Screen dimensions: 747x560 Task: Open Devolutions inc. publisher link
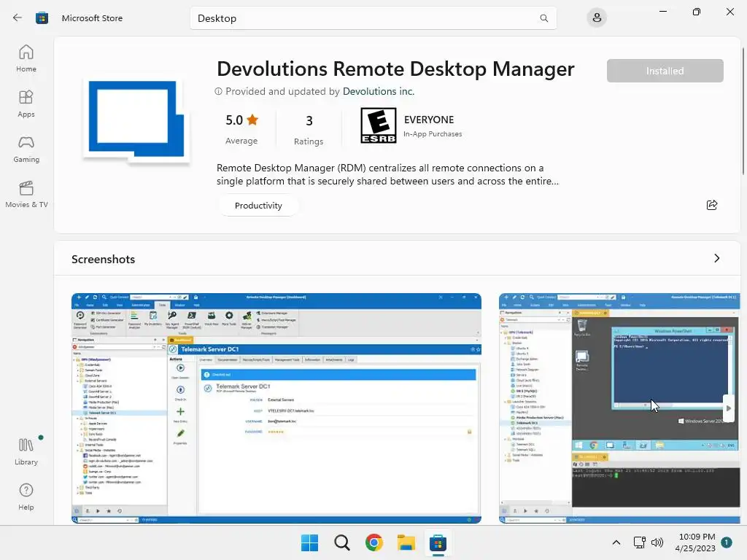(x=379, y=91)
